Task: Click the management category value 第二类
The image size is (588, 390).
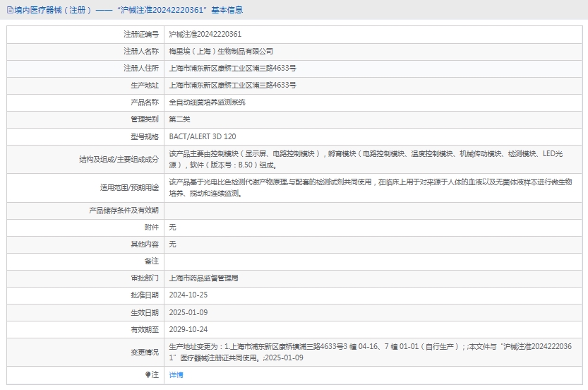Action: tap(179, 119)
